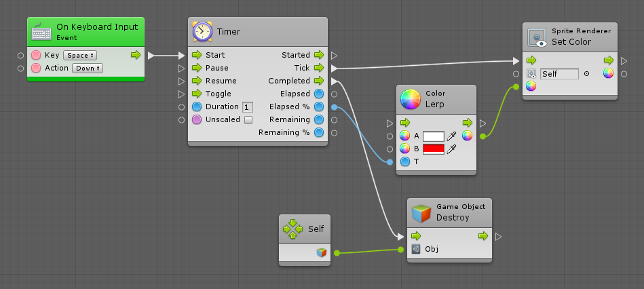Enable the Unscaled checkbox on Timer
This screenshot has width=644, height=289.
click(x=248, y=120)
